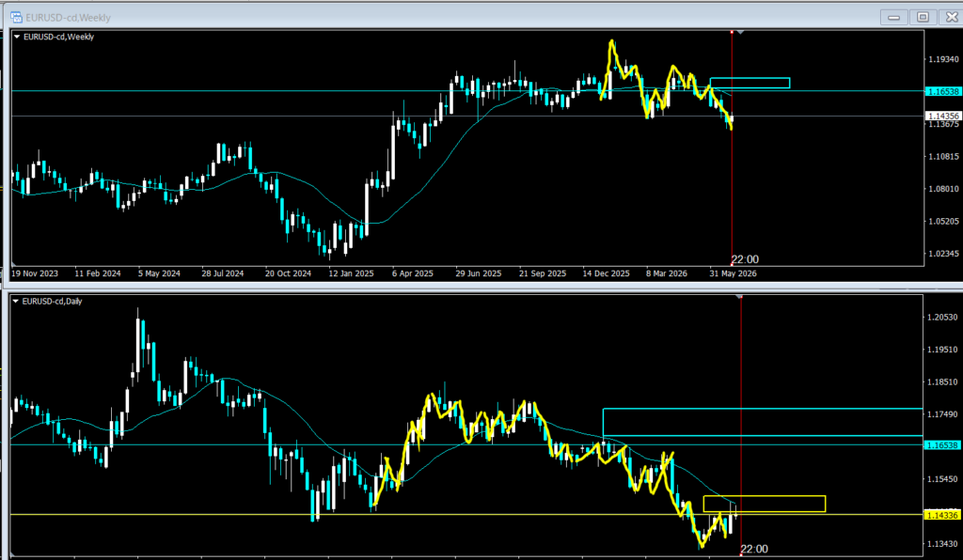Click the yellow 1.14336 price tag on the Daily chart
Screen dimensions: 963x560
(x=941, y=515)
